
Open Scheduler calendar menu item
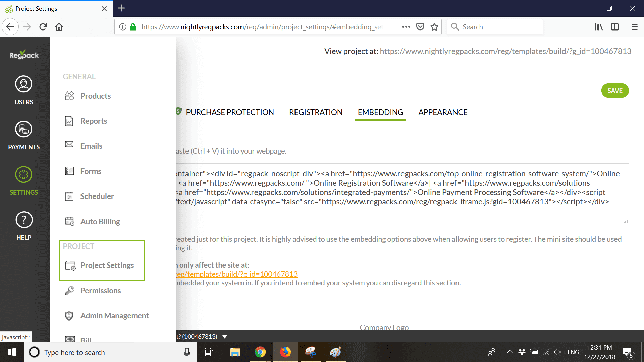click(97, 196)
